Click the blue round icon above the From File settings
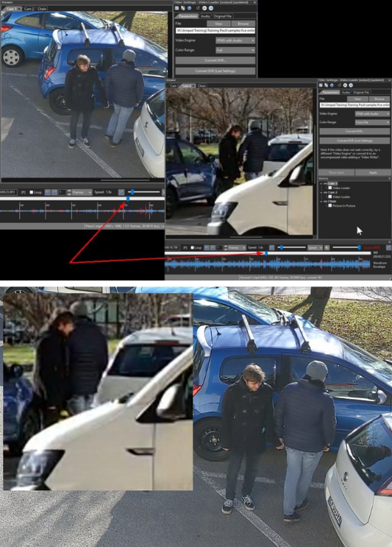The image size is (392, 547). click(332, 85)
